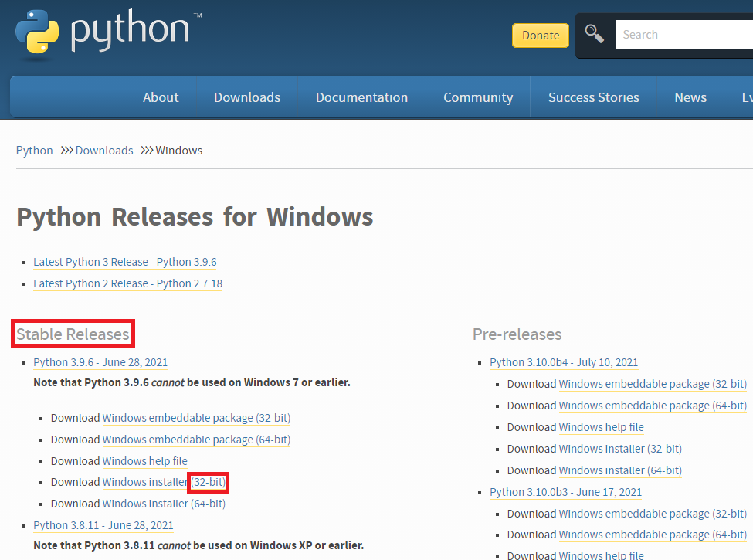Open Latest Python 2 Release 2.7.18 link

(127, 283)
